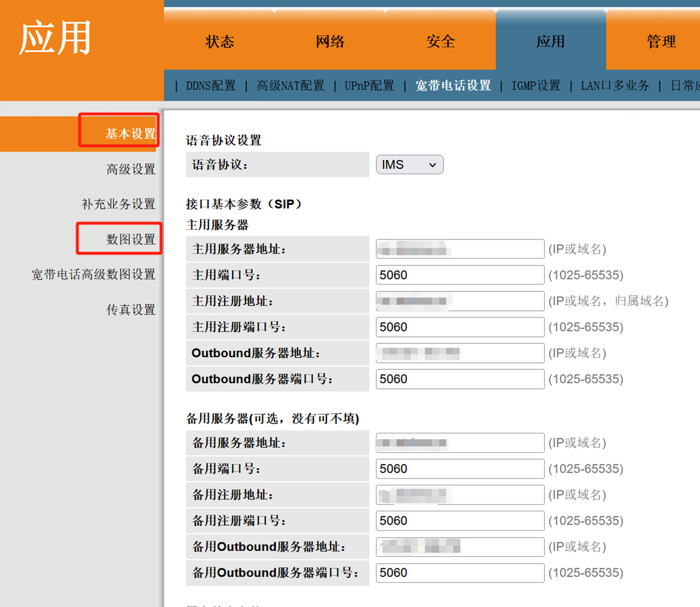The width and height of the screenshot is (700, 607).
Task: Open IGMP设置 submenu item
Action: 536,86
